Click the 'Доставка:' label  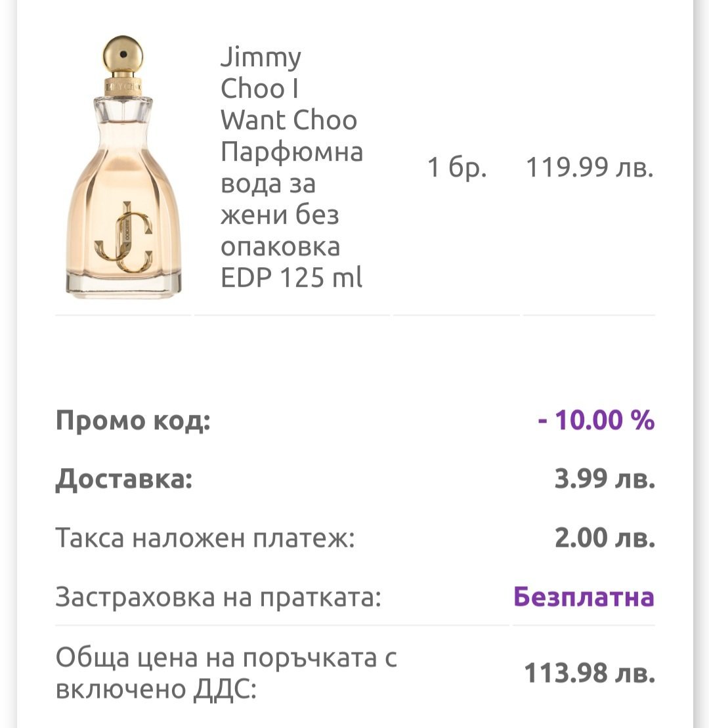click(124, 480)
